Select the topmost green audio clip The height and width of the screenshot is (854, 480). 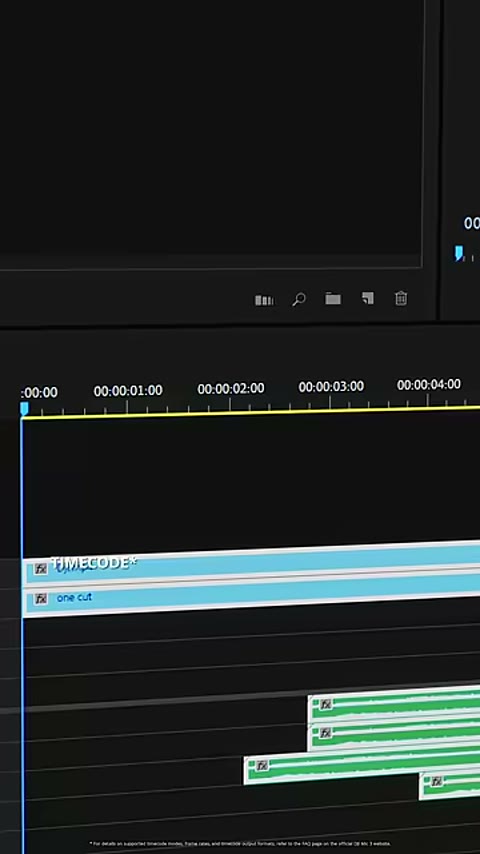(x=394, y=705)
